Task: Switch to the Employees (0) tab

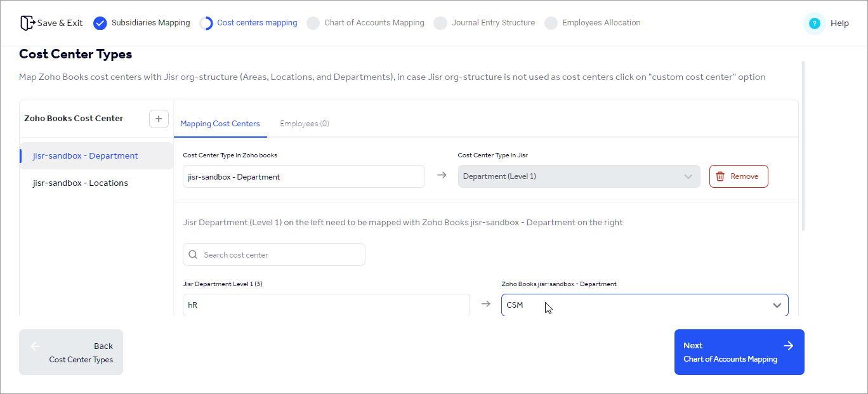Action: 305,123
